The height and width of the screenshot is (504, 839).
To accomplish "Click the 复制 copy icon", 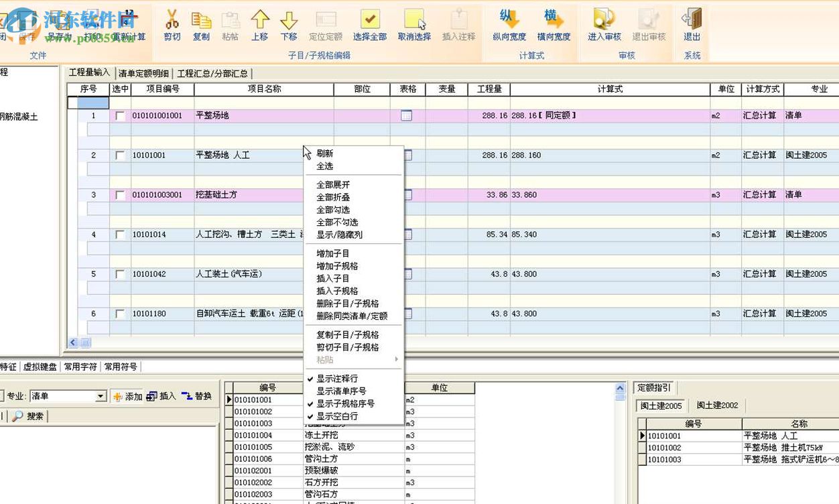I will click(201, 25).
